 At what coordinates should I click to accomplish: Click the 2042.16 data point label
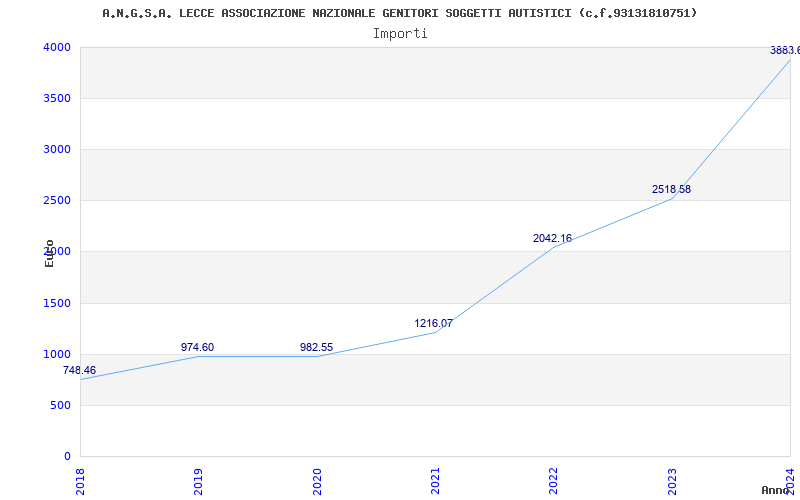(552, 239)
